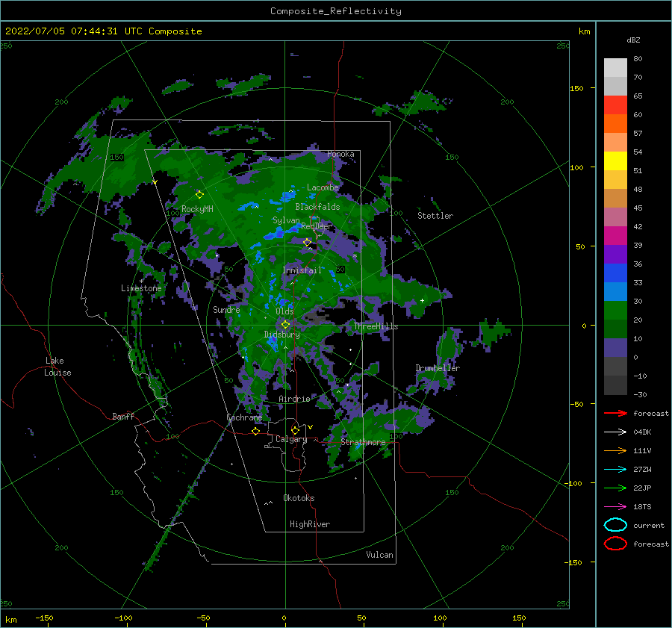This screenshot has width=672, height=628.
Task: Click the Stettler city label
Action: 435,216
